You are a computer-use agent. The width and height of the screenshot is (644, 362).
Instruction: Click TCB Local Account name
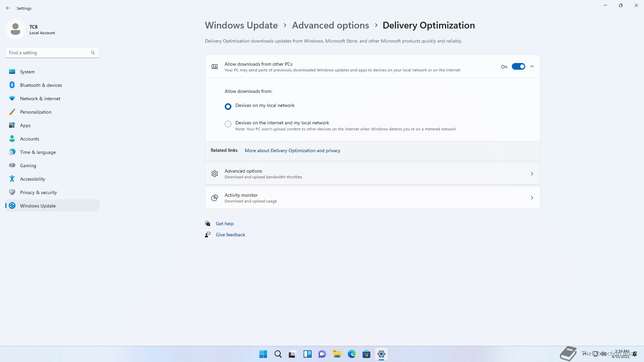(42, 29)
